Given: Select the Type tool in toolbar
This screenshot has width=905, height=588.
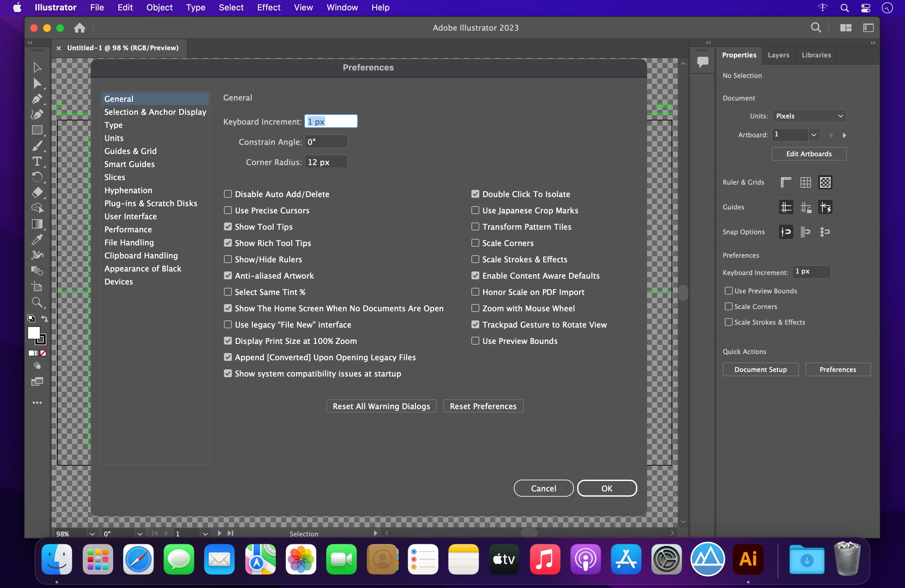Looking at the screenshot, I should pyautogui.click(x=37, y=162).
